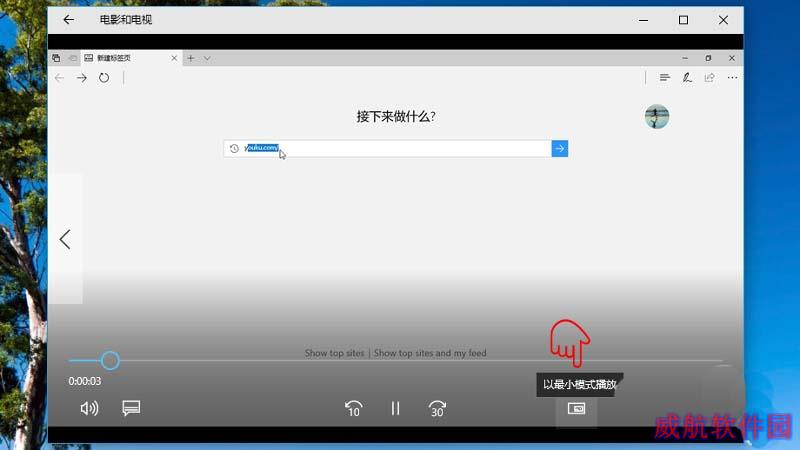This screenshot has height=450, width=800.
Task: Click the search go arrow button
Action: pos(560,148)
